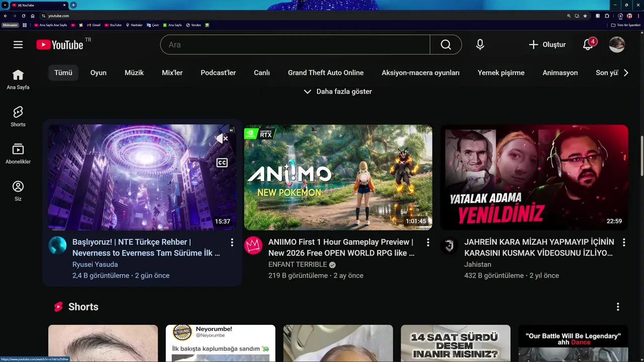Viewport: 644px width, 362px height.
Task: Reload the page with browser refresh icon
Action: point(24,16)
